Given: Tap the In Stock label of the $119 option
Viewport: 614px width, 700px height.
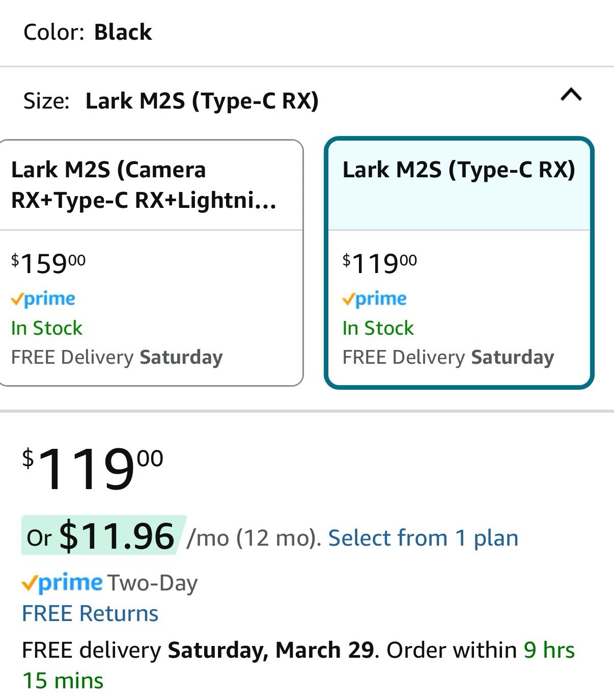Looking at the screenshot, I should pos(378,328).
